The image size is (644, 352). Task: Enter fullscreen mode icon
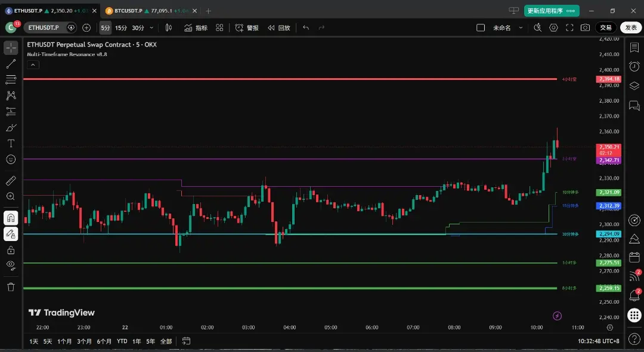[x=569, y=27]
